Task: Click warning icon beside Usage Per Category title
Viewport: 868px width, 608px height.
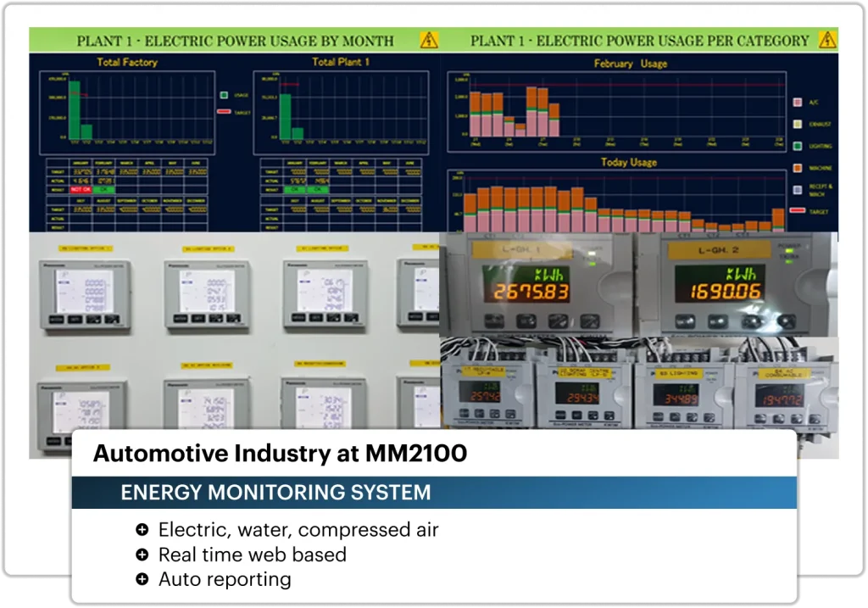Action: (x=827, y=40)
